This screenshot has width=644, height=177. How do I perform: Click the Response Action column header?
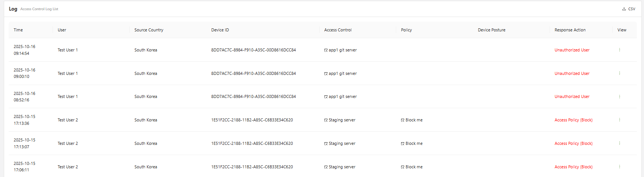[570, 30]
